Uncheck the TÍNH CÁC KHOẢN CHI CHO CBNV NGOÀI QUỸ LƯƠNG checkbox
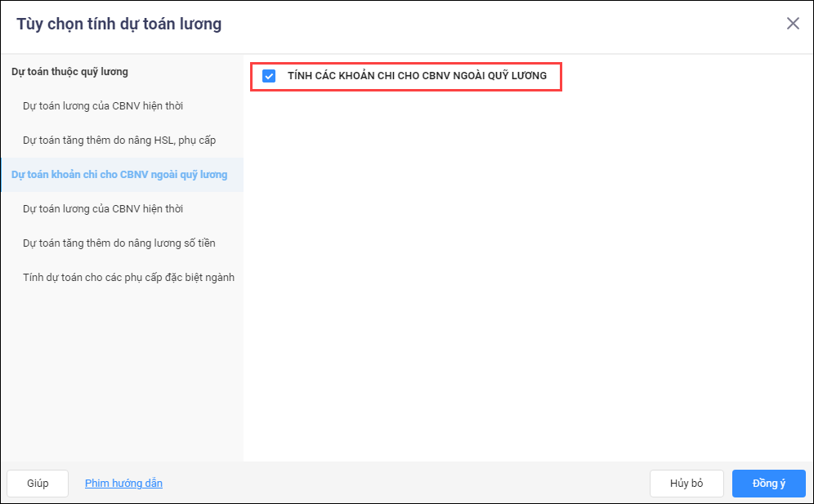The image size is (814, 504). (269, 76)
